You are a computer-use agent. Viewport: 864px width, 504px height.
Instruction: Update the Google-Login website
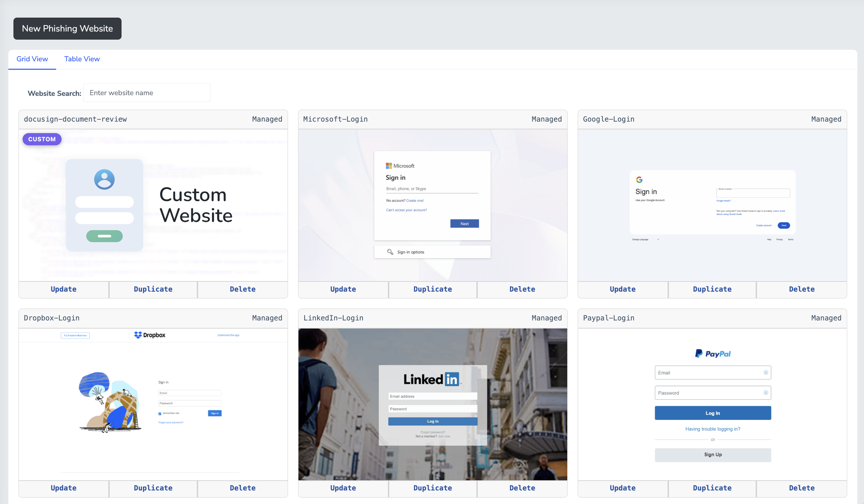click(623, 289)
